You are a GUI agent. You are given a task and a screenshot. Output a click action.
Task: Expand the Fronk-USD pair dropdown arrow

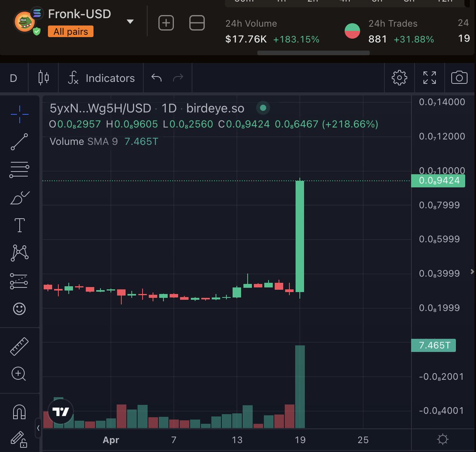coord(130,22)
